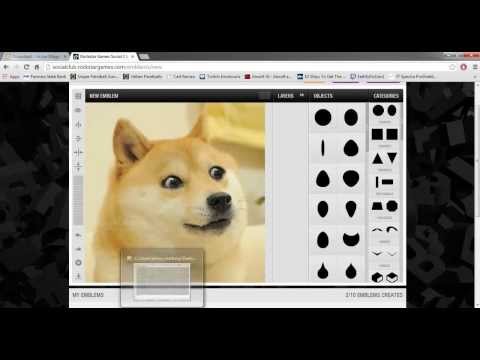Select the arches category thumbnail

point(384,229)
